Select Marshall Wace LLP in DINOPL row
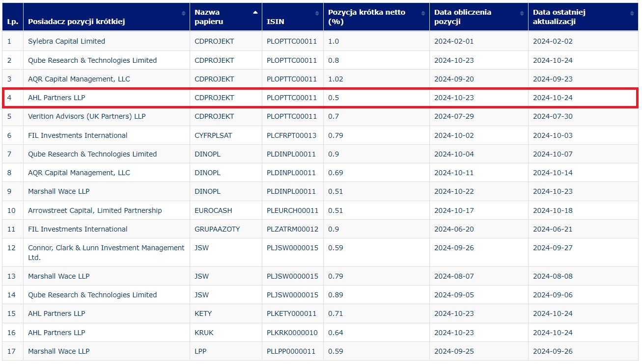The width and height of the screenshot is (642, 364). [59, 191]
